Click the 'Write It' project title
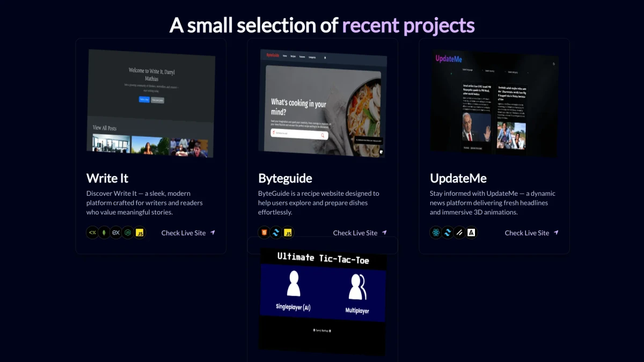 tap(107, 178)
